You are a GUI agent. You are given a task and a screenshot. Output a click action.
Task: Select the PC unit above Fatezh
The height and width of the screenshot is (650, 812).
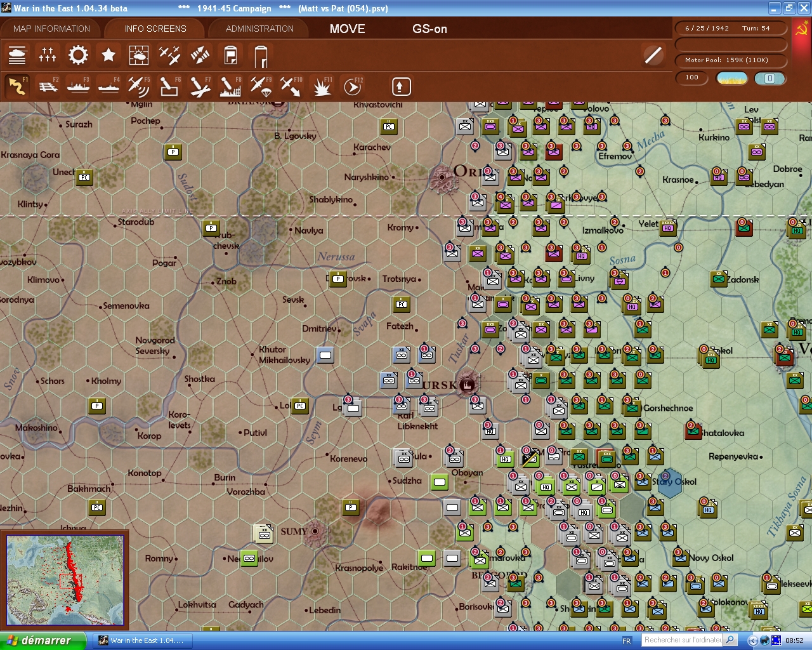(x=402, y=304)
